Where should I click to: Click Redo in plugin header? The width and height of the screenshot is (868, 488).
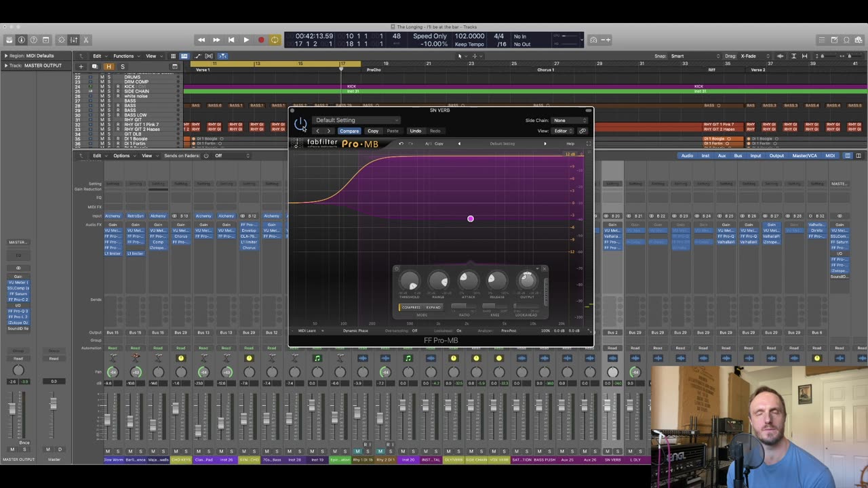click(x=435, y=131)
